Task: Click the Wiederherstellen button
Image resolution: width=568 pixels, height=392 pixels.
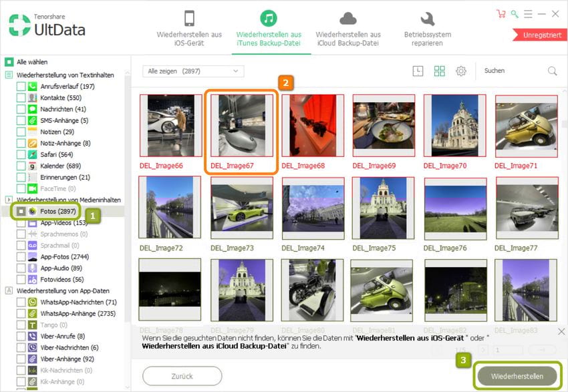Action: point(517,376)
